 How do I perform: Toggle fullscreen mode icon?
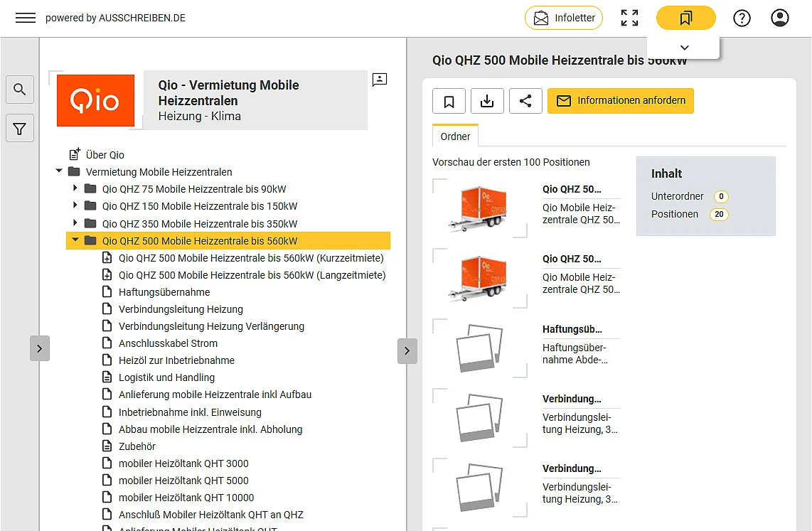pos(629,18)
